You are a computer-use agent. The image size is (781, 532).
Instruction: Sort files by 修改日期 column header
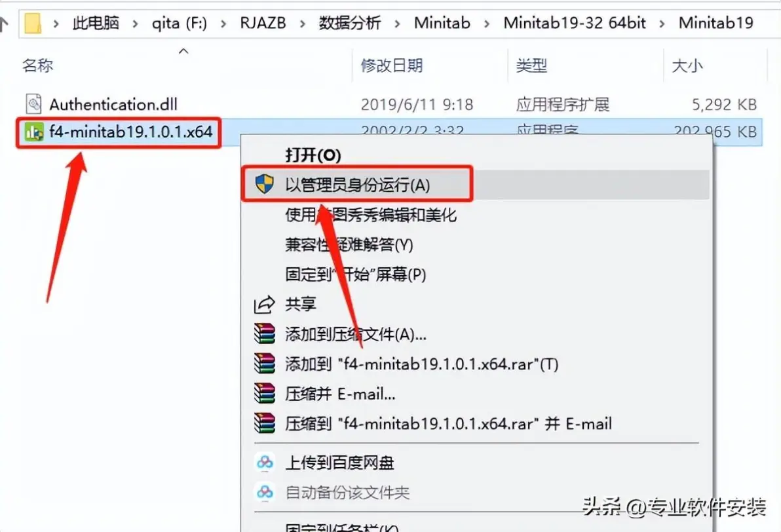tap(392, 66)
